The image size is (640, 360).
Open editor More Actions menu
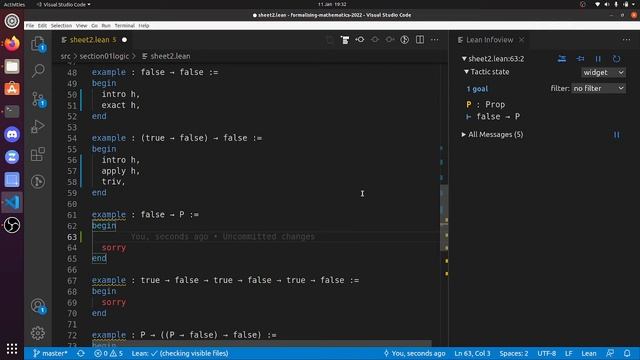coord(435,40)
